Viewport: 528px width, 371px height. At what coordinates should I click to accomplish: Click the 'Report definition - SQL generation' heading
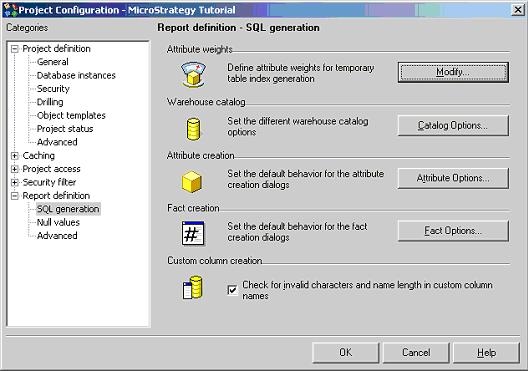click(x=238, y=28)
